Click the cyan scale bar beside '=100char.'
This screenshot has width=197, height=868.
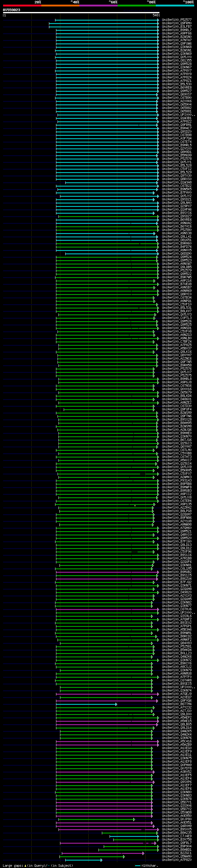coord(138,865)
